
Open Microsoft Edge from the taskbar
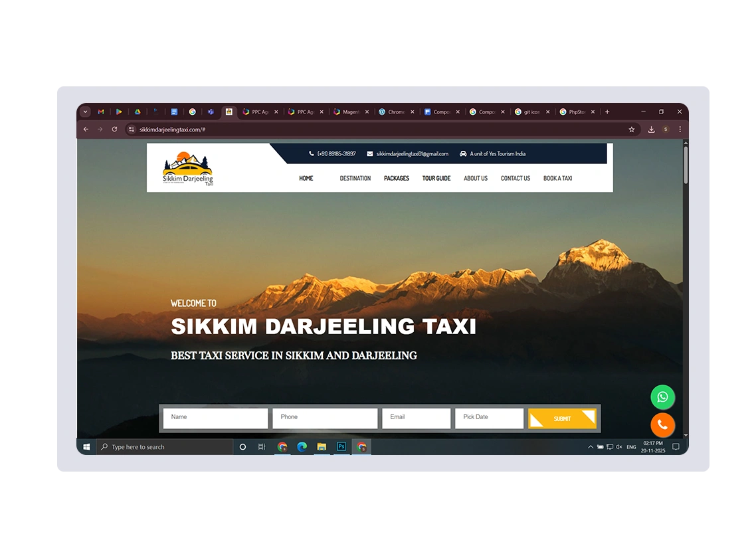click(302, 447)
